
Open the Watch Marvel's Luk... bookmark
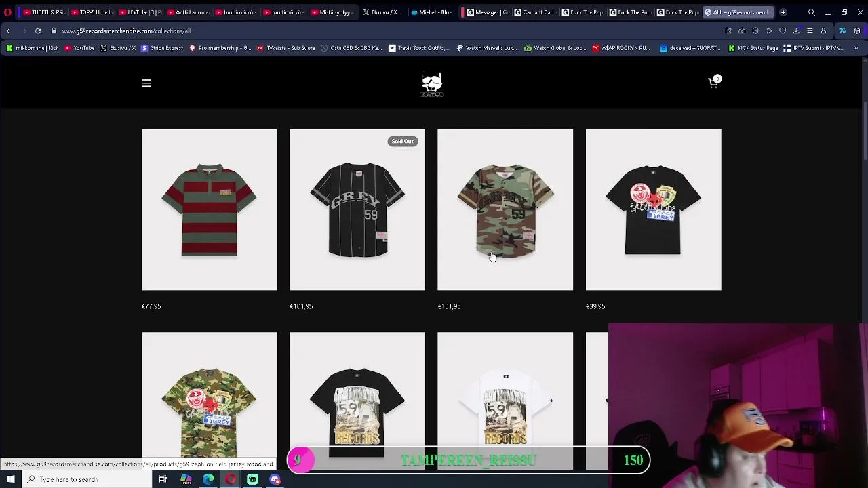487,48
